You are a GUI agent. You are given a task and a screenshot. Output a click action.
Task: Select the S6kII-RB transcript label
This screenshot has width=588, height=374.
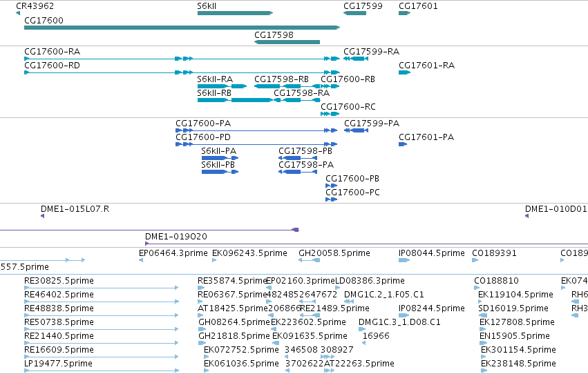[214, 93]
